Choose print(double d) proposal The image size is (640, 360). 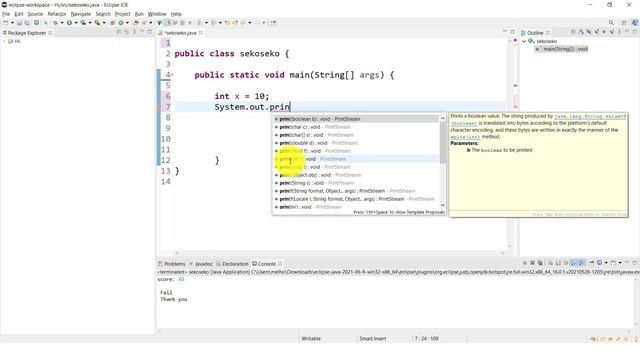coord(356,143)
